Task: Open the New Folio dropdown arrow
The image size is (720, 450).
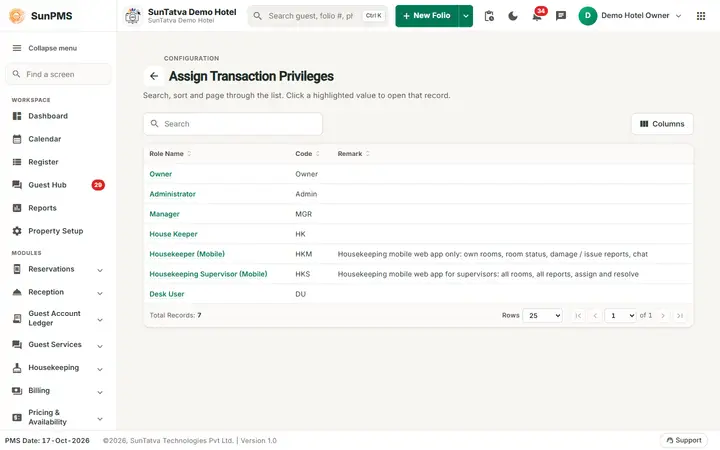Action: 466,16
